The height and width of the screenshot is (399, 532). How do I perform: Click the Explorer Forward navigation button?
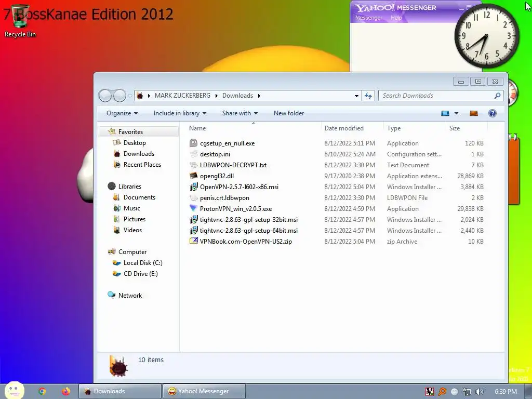(x=119, y=96)
